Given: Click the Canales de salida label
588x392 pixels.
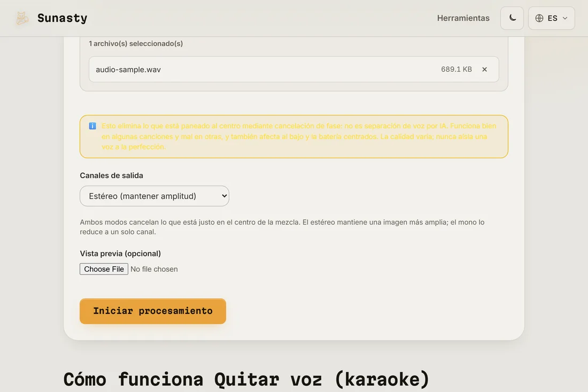Looking at the screenshot, I should pyautogui.click(x=111, y=175).
